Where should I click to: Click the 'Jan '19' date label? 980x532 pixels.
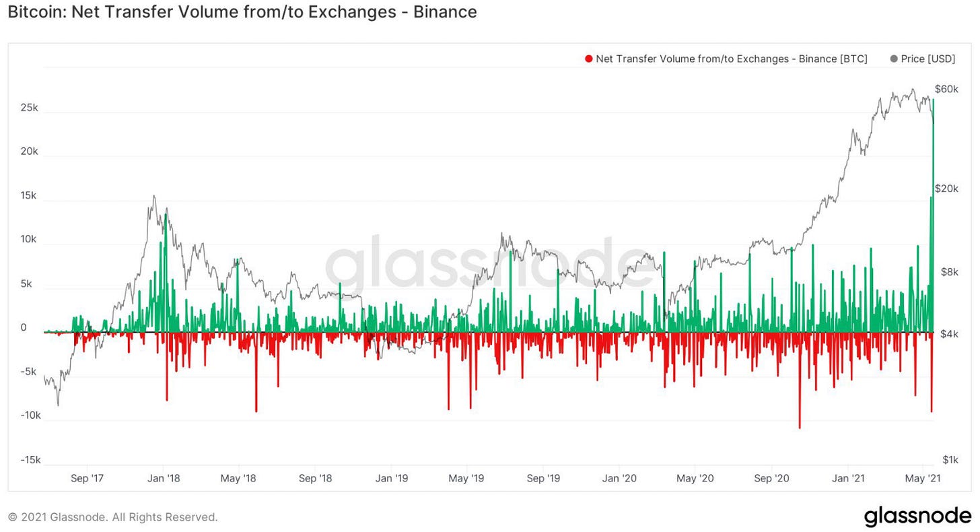pos(392,478)
